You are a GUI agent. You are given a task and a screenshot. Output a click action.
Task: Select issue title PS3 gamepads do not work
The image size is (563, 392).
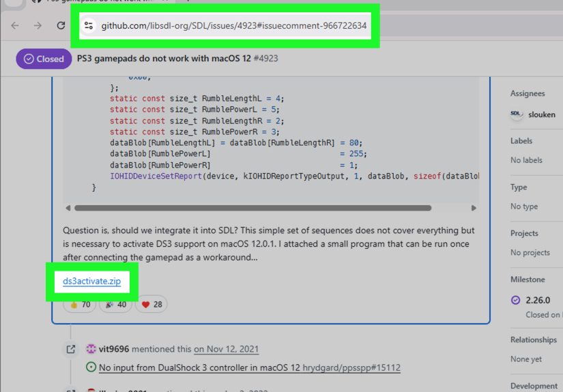pyautogui.click(x=164, y=59)
